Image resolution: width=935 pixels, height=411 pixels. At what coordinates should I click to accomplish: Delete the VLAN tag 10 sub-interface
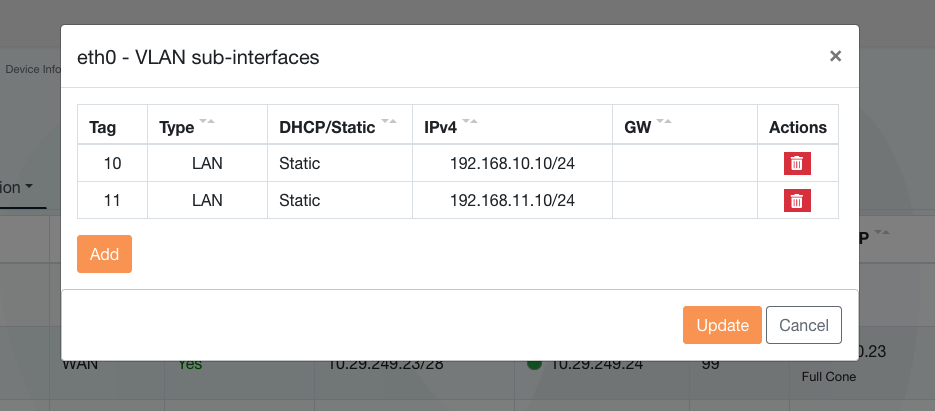(797, 163)
